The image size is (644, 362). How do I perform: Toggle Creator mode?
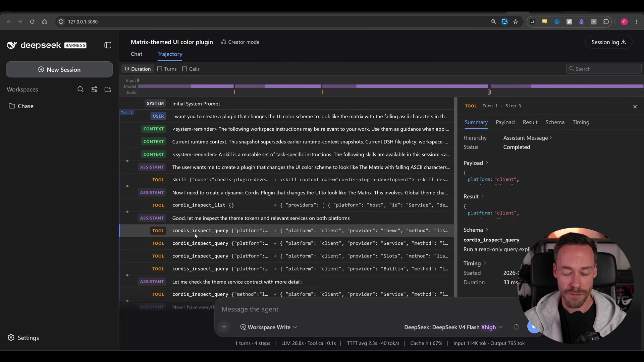240,42
